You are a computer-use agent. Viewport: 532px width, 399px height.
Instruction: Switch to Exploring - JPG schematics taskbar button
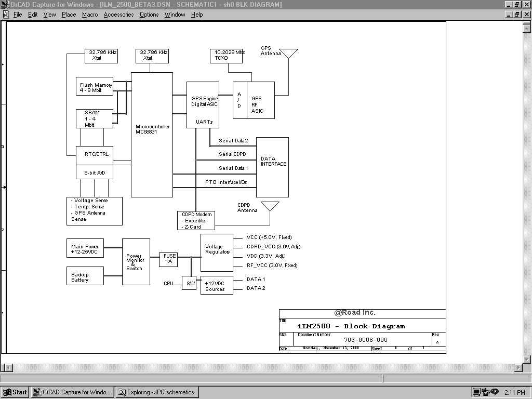point(157,392)
